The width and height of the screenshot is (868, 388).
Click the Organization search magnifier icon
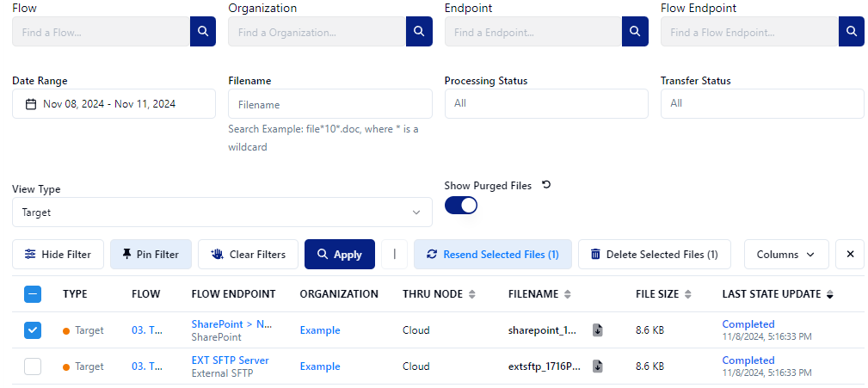click(419, 32)
